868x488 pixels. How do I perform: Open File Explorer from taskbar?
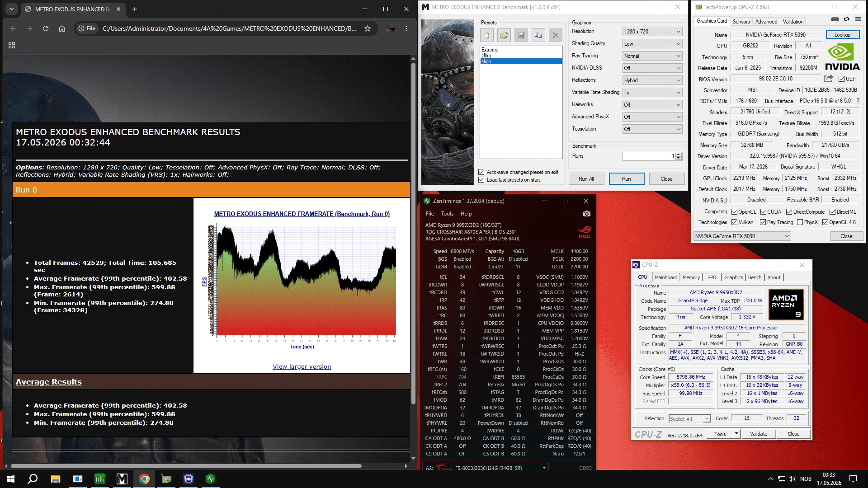click(55, 479)
